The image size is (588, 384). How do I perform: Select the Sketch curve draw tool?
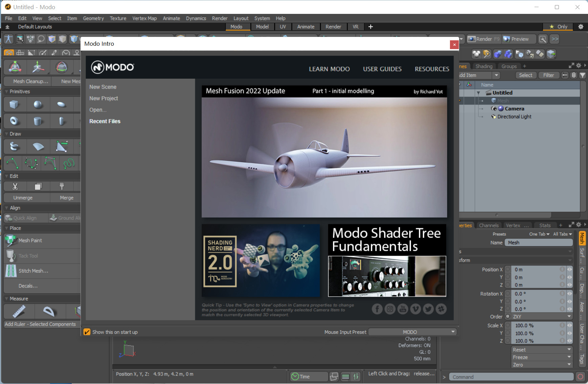69,163
